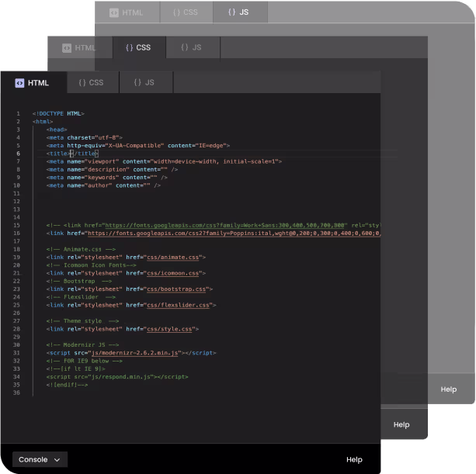Click the Icomoon Icon Fonts comment
The width and height of the screenshot is (476, 474).
tap(92, 265)
